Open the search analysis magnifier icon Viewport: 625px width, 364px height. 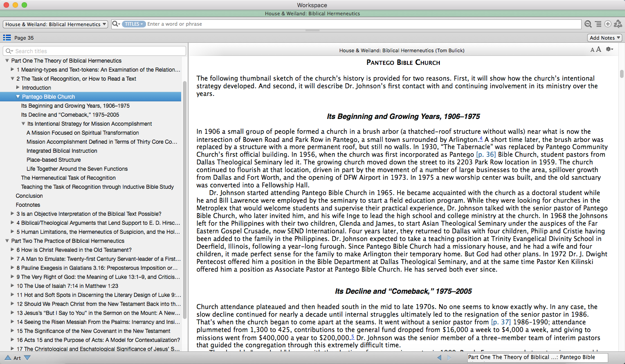(588, 24)
